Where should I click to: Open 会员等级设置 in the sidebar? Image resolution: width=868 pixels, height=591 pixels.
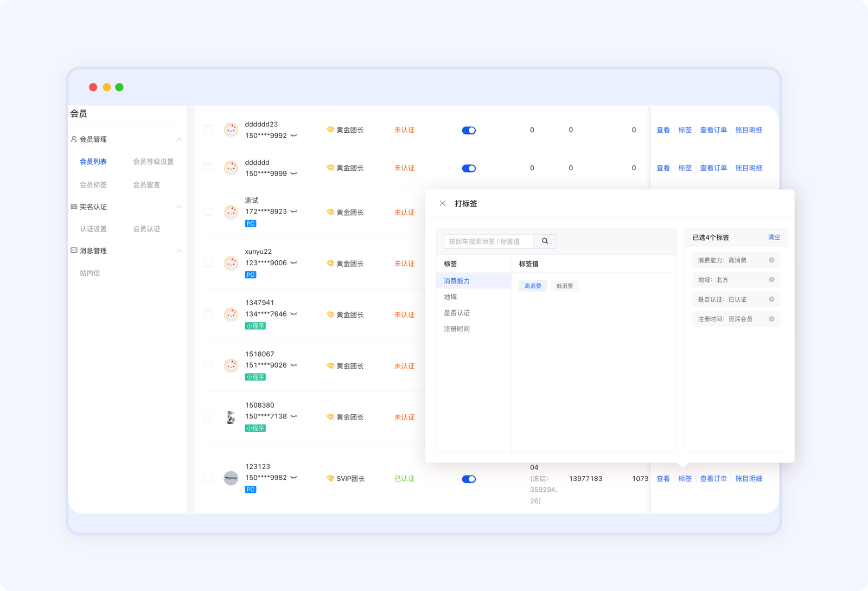pos(153,162)
